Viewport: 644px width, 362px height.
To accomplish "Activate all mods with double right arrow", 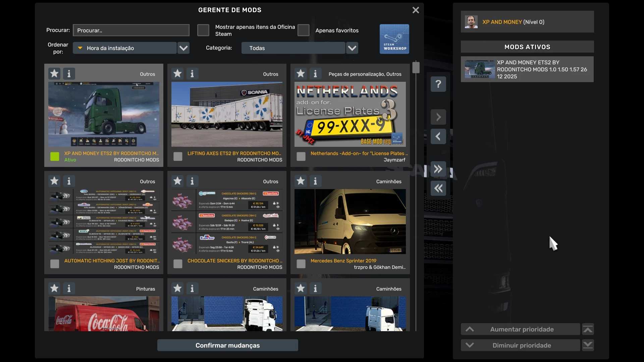I will [438, 169].
